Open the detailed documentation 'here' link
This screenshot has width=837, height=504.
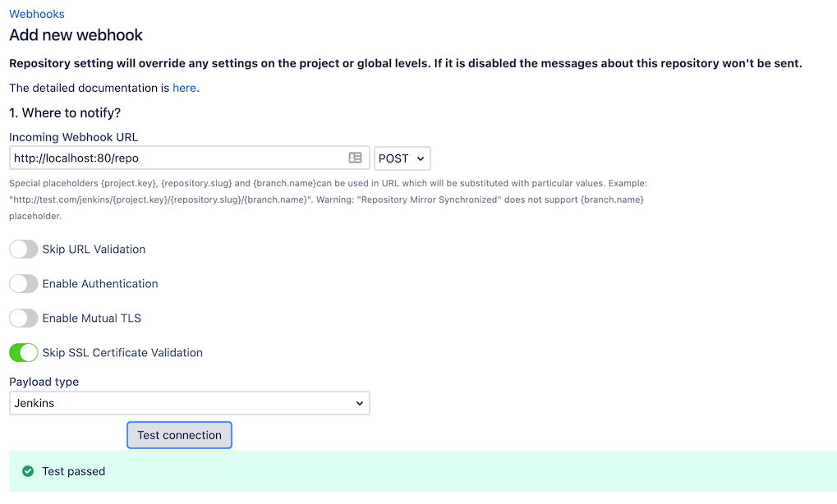tap(184, 88)
